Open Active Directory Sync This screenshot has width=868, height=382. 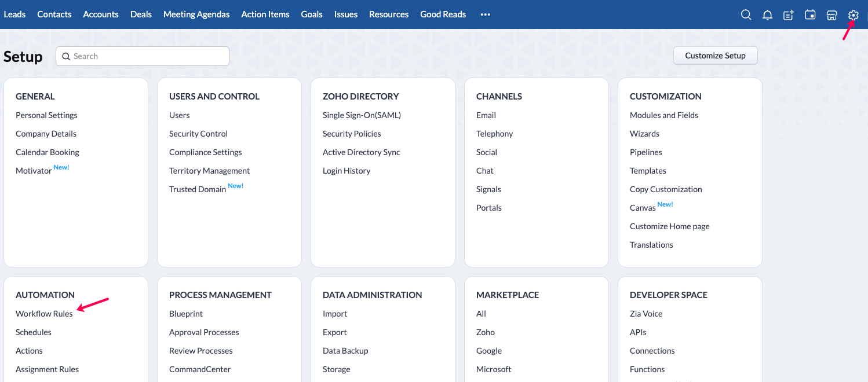tap(362, 152)
